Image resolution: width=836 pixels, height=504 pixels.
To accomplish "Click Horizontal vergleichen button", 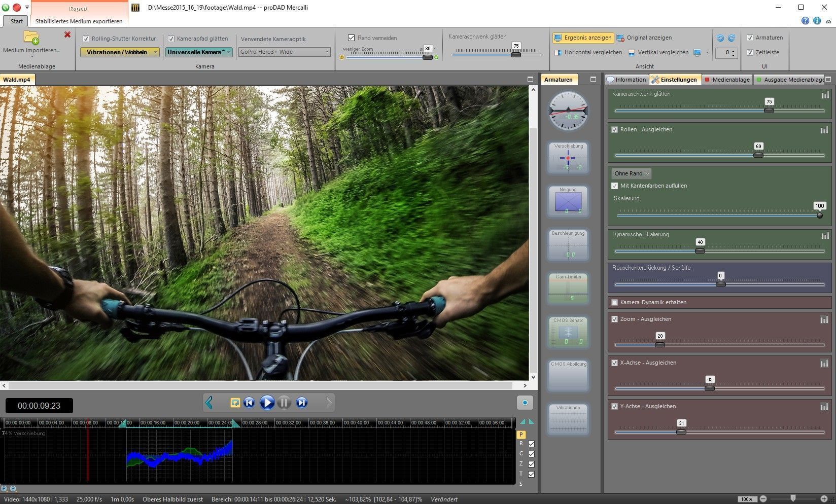I will click(x=588, y=52).
